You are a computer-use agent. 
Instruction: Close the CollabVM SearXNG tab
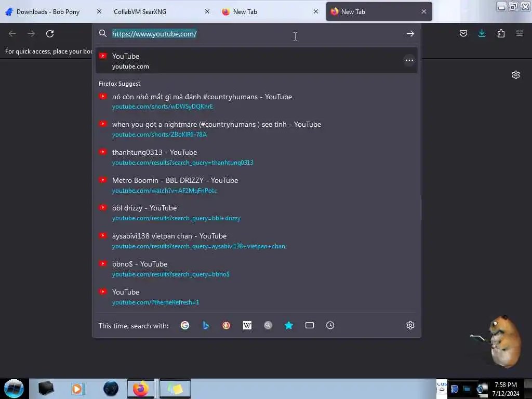[x=207, y=11]
